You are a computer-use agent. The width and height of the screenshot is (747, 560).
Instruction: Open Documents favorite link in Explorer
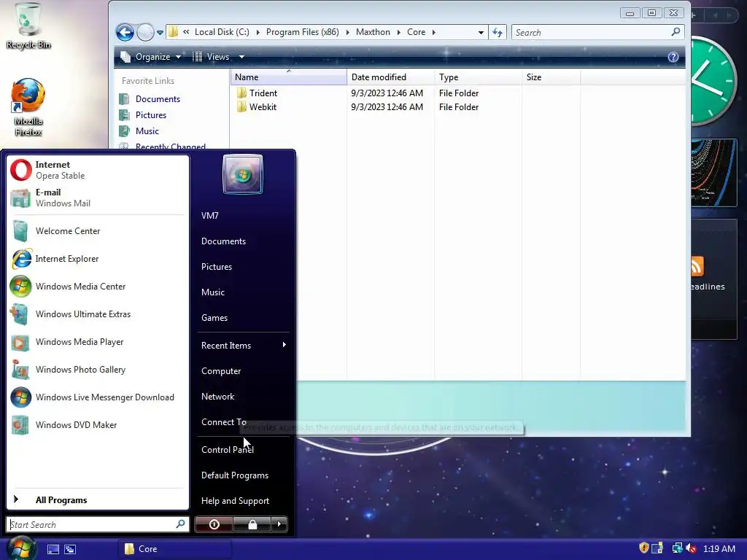pos(158,99)
